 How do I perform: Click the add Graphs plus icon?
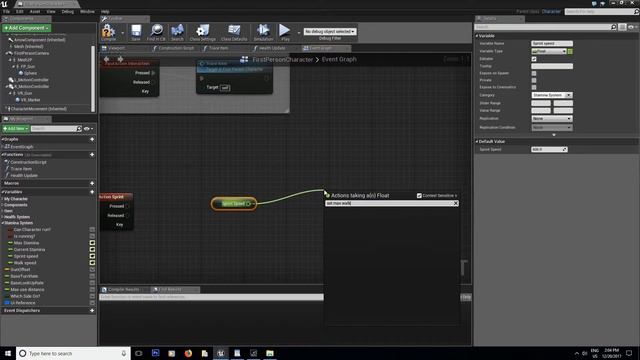(x=92, y=139)
